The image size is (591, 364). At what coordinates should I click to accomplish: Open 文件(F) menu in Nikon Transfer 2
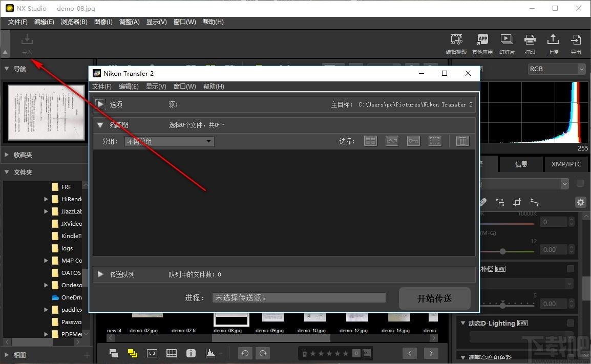(102, 87)
